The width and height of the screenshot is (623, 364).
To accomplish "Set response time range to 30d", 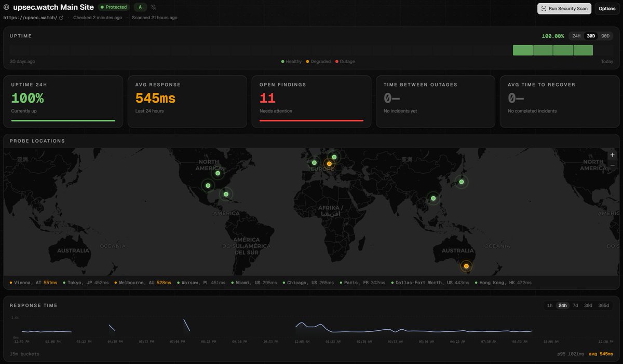I will tap(588, 305).
